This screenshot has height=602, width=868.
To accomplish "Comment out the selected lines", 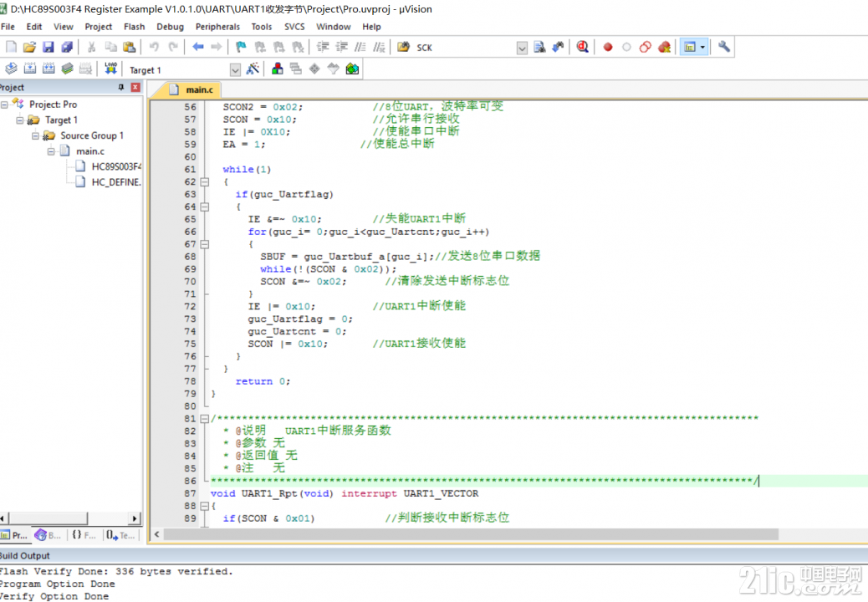I will coord(360,47).
